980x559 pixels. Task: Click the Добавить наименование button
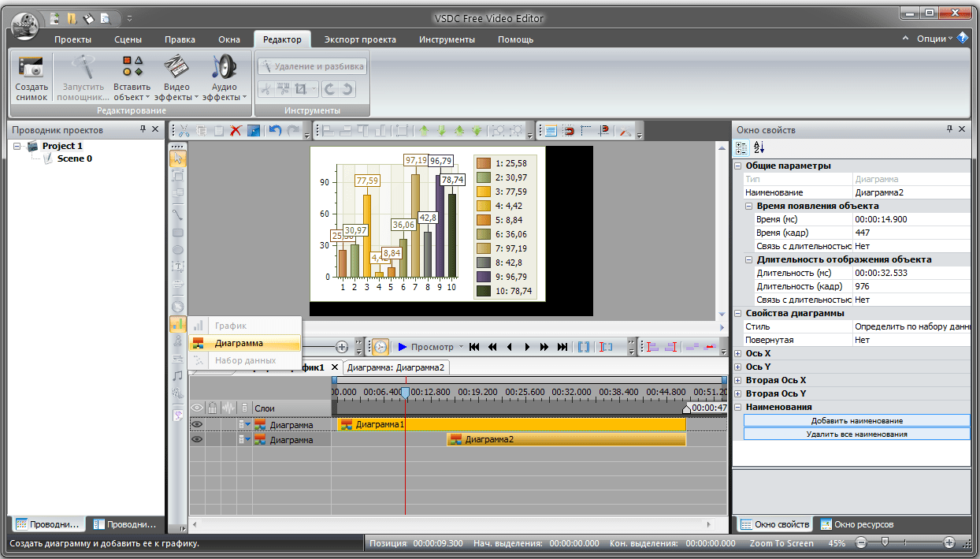pyautogui.click(x=857, y=421)
